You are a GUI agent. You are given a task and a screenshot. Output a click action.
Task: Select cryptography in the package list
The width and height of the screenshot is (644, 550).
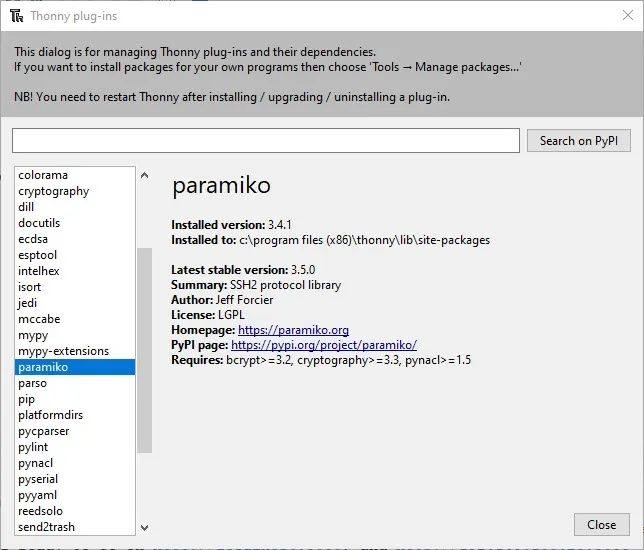tap(75, 191)
